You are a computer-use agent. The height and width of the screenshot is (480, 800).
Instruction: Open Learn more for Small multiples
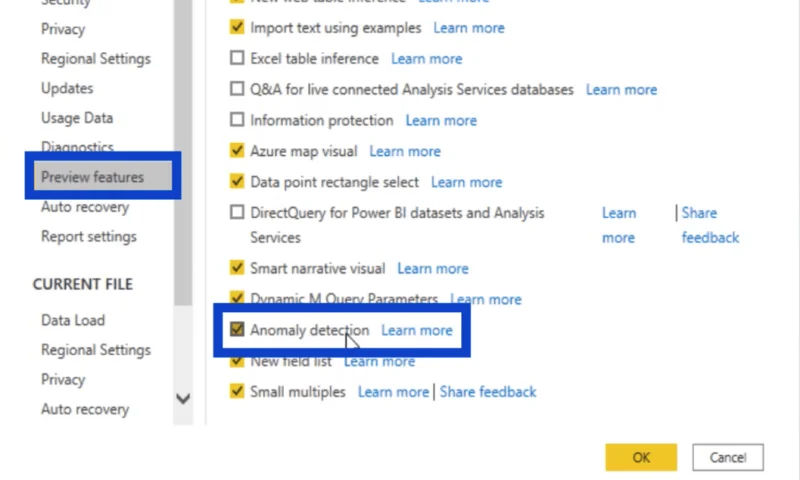393,392
